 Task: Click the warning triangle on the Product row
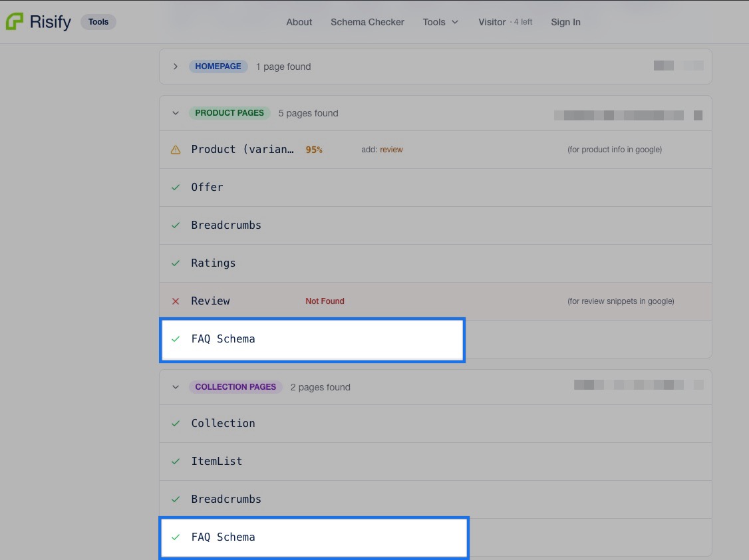[176, 150]
